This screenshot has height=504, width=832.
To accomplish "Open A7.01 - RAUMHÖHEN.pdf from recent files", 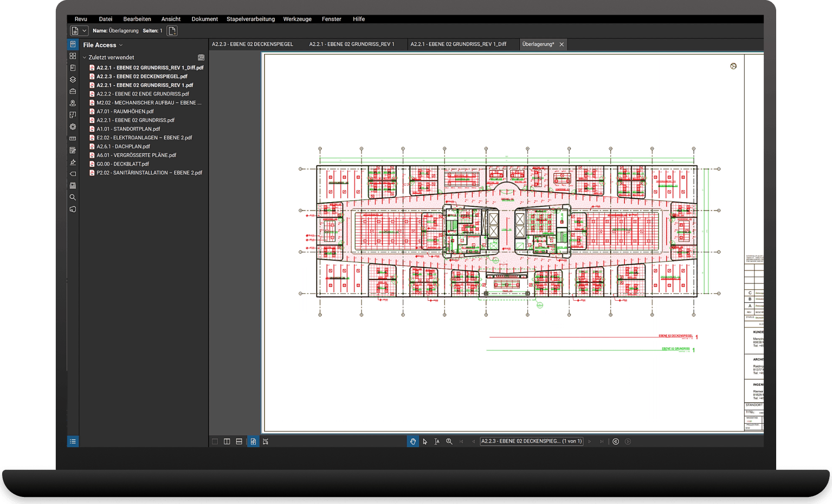I will (x=125, y=112).
